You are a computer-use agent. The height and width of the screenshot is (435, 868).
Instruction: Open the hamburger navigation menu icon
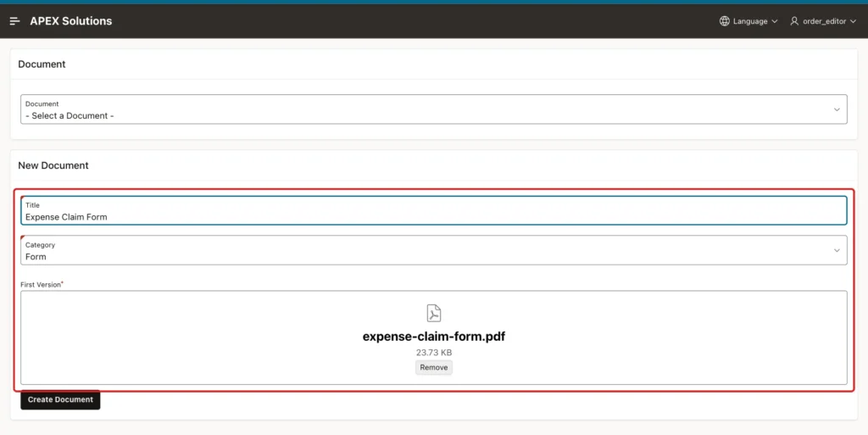[x=15, y=21]
